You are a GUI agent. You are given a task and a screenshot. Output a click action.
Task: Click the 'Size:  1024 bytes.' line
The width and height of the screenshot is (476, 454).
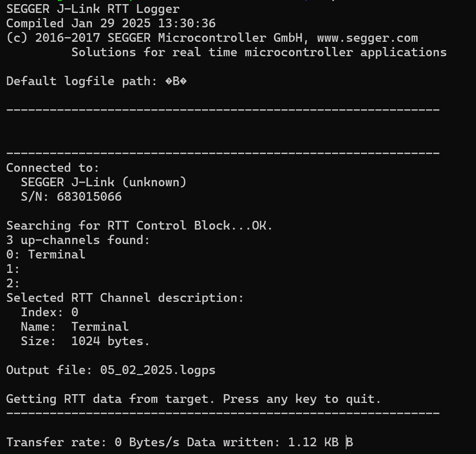(85, 342)
